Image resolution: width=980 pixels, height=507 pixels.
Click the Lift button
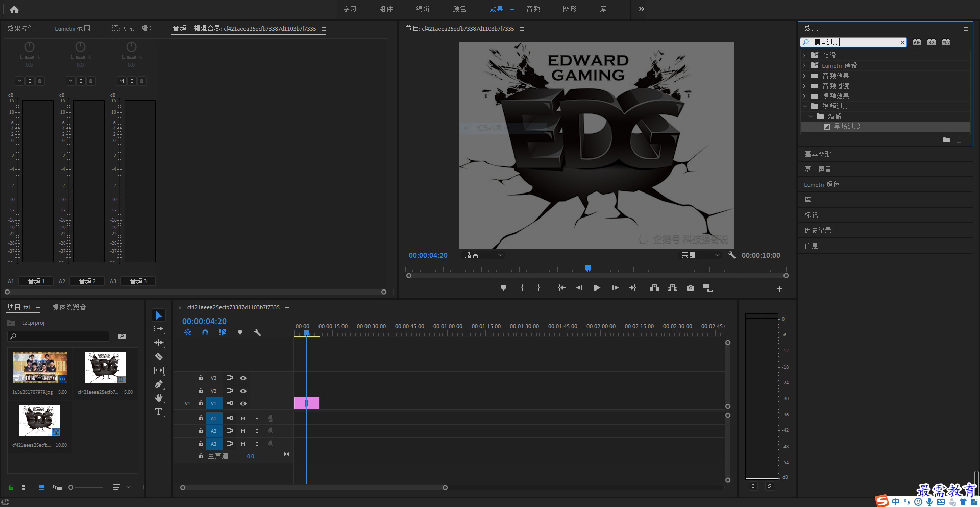(654, 288)
